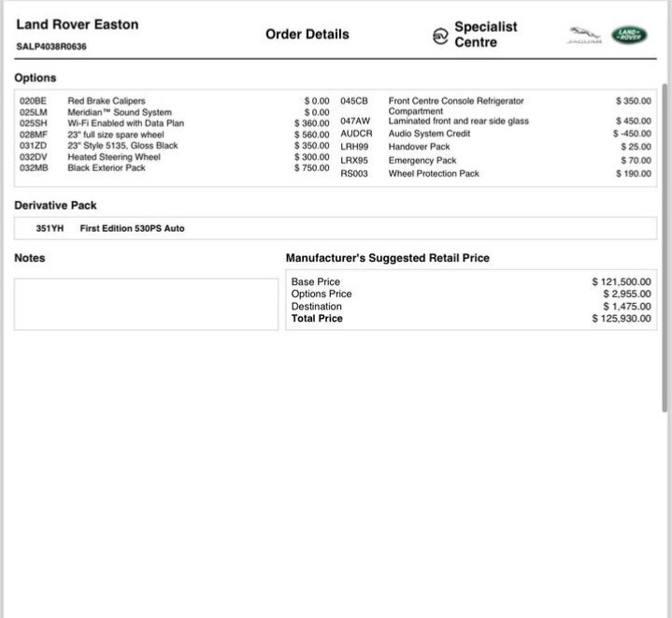
Task: Click the Options Price label
Action: [x=322, y=294]
